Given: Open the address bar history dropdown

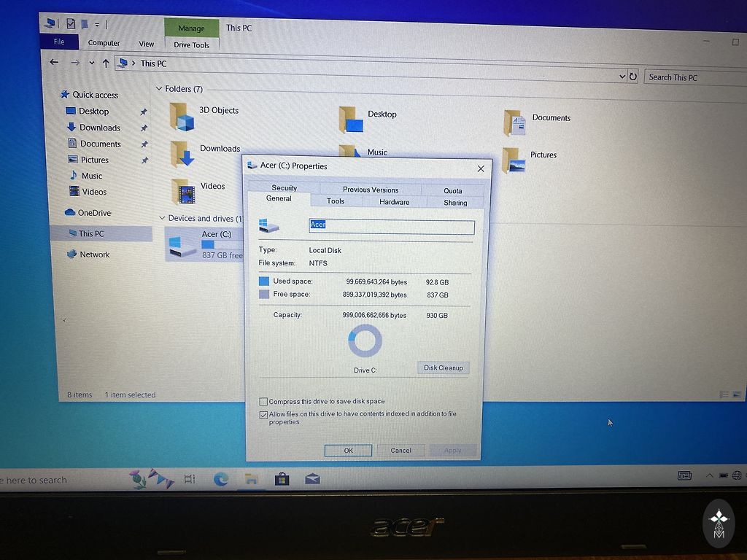Looking at the screenshot, I should (622, 77).
